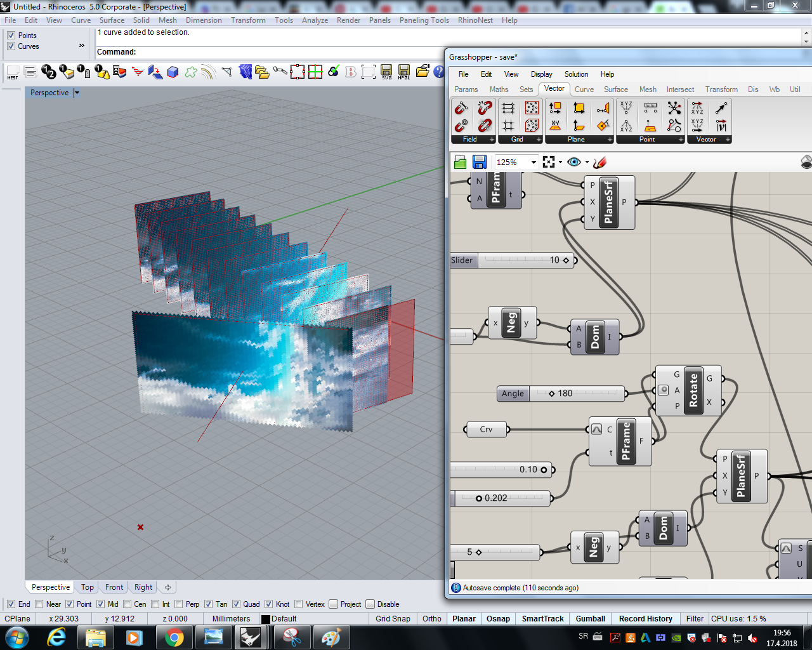Image resolution: width=812 pixels, height=650 pixels.
Task: Click the HPGL export icon
Action: (404, 72)
